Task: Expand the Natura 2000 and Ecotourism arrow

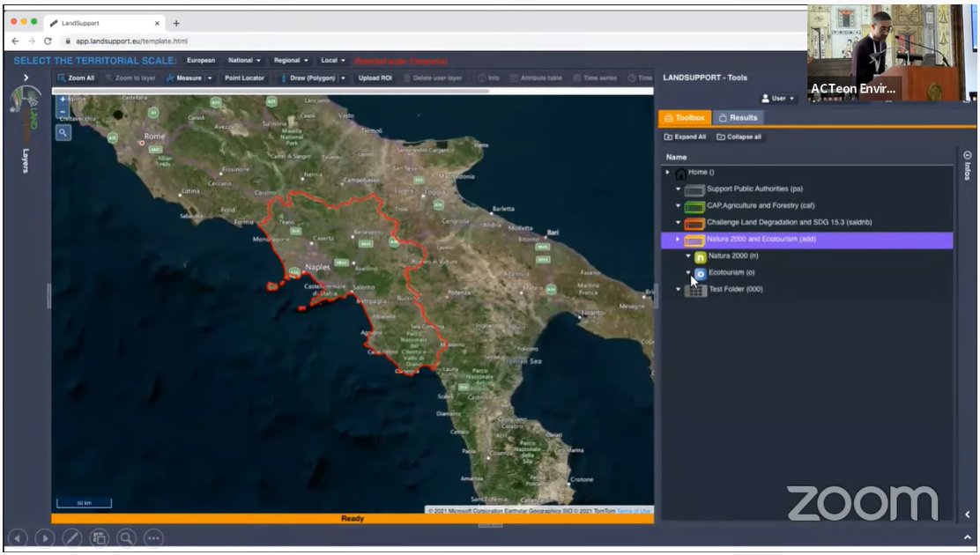Action: [x=678, y=239]
